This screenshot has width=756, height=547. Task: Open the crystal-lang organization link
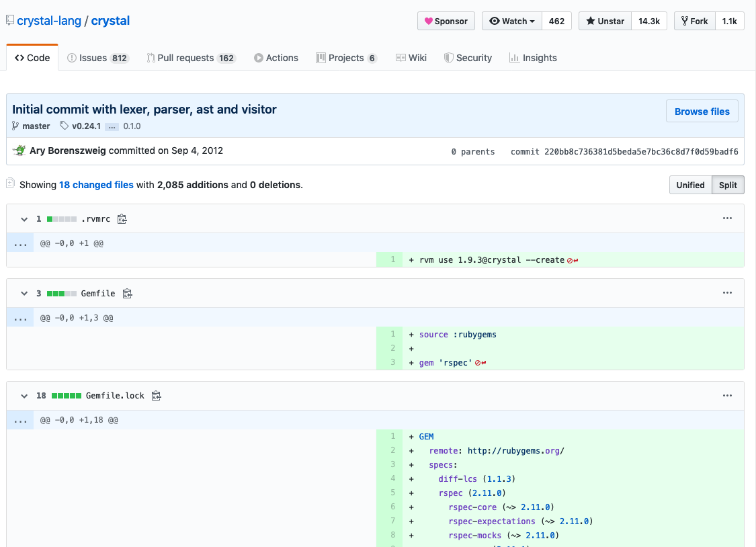(48, 21)
